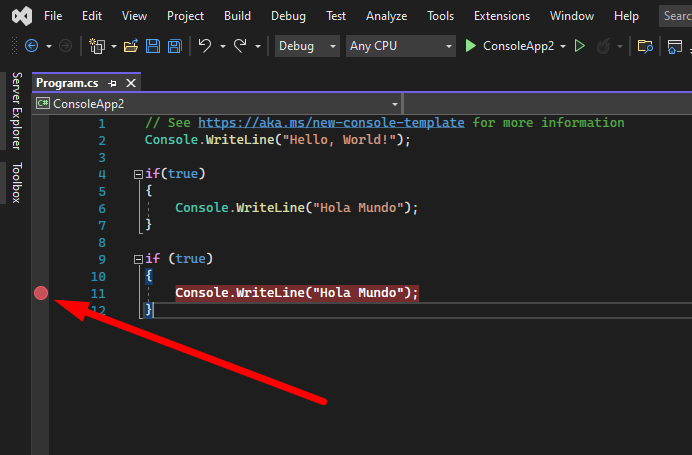Click the New Project toolbar icon
Viewport: 692px width, 455px height.
(97, 46)
